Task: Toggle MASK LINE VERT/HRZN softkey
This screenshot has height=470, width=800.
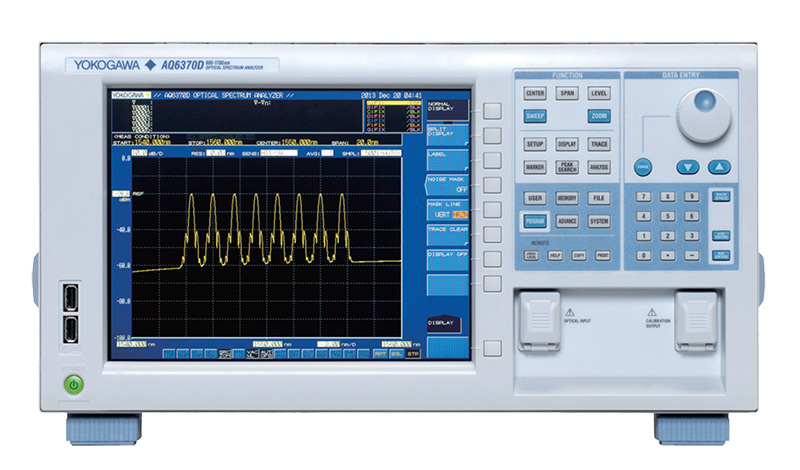Action: (448, 207)
